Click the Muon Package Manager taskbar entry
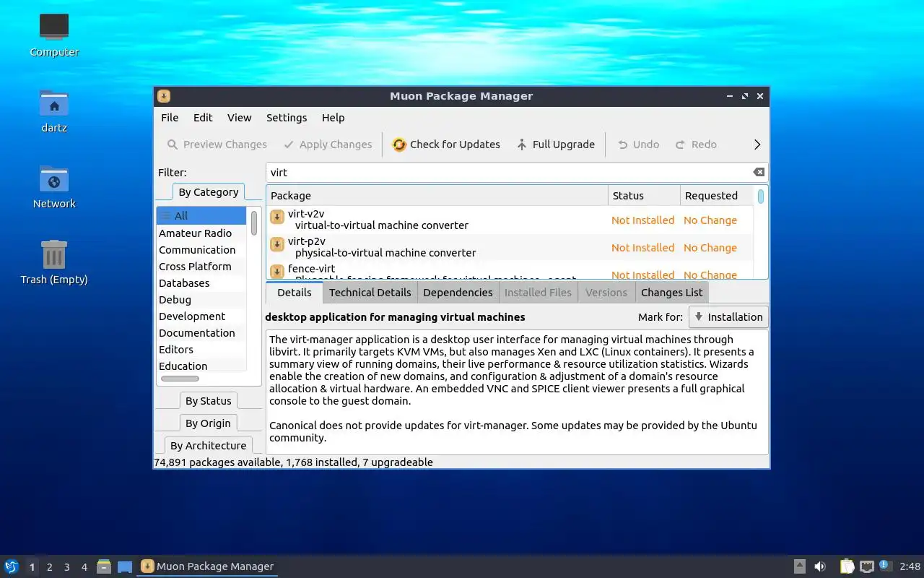The height and width of the screenshot is (578, 924). pyautogui.click(x=206, y=566)
